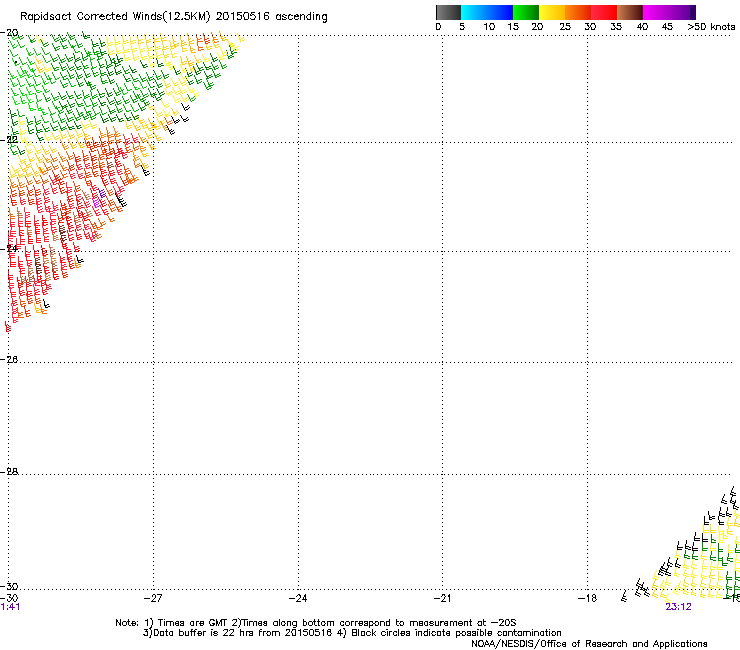
Task: Click the red 30-35 knots legend segment
Action: click(x=604, y=12)
